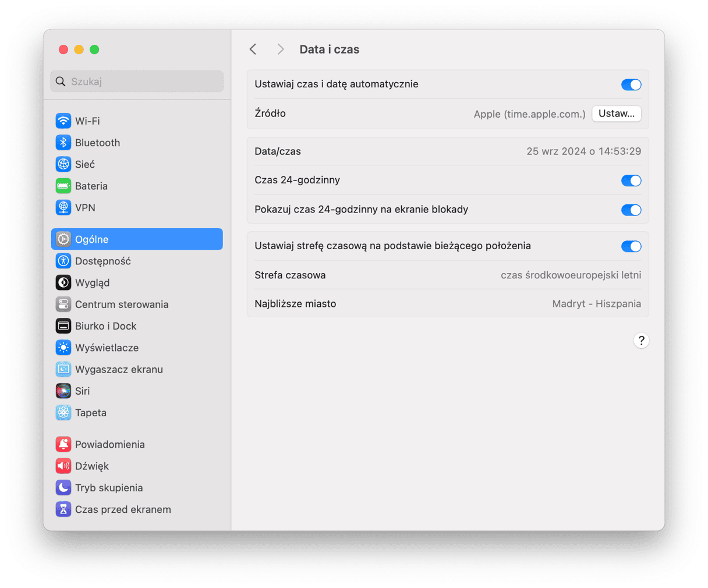The height and width of the screenshot is (588, 708).
Task: Open help with the question mark button
Action: tap(641, 341)
